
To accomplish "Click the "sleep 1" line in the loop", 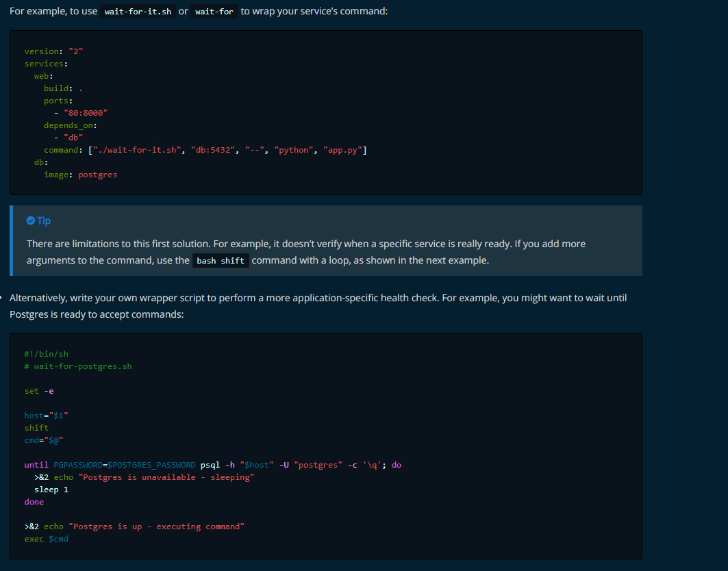I will [x=51, y=490].
